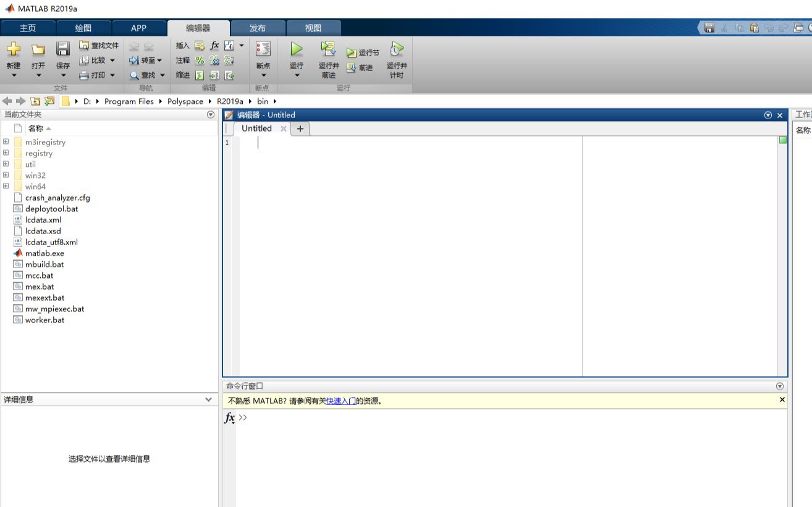Click address bar forward arrow
This screenshot has width=812, height=507.
(21, 101)
